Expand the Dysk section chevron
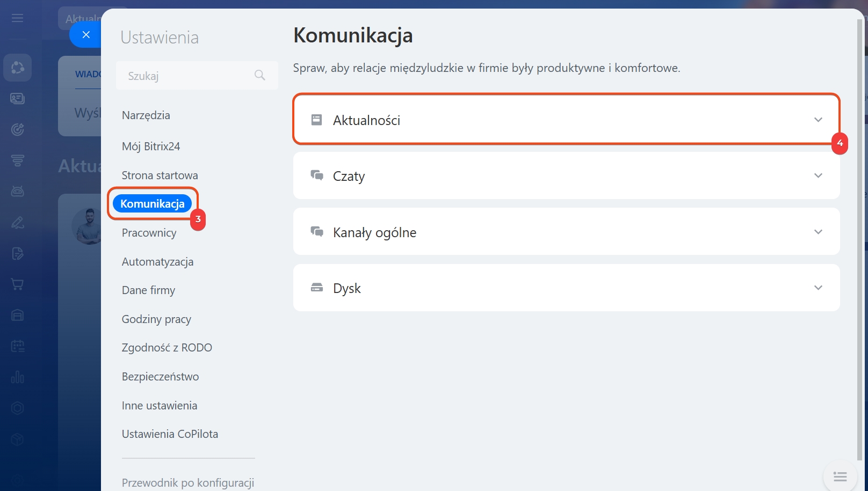The image size is (868, 491). coord(818,288)
